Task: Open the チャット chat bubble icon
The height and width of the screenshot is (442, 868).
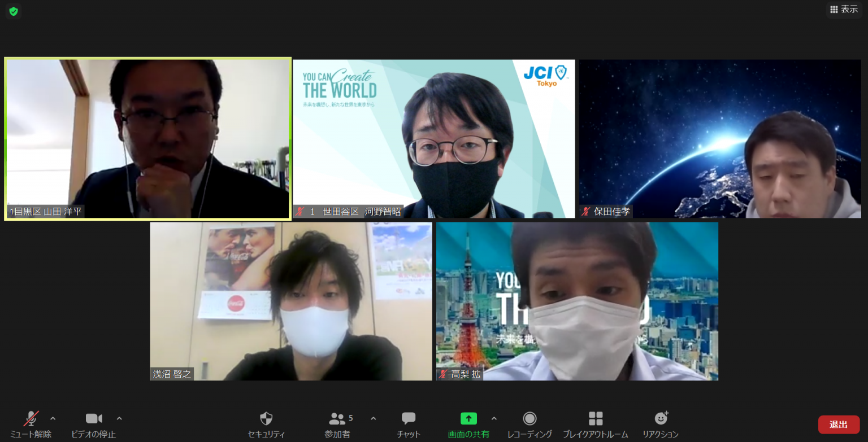Action: click(x=409, y=419)
